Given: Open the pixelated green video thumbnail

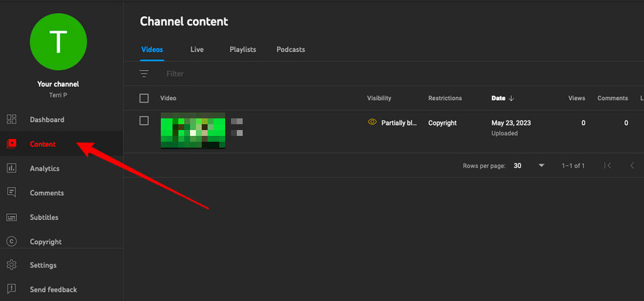Looking at the screenshot, I should (193, 131).
